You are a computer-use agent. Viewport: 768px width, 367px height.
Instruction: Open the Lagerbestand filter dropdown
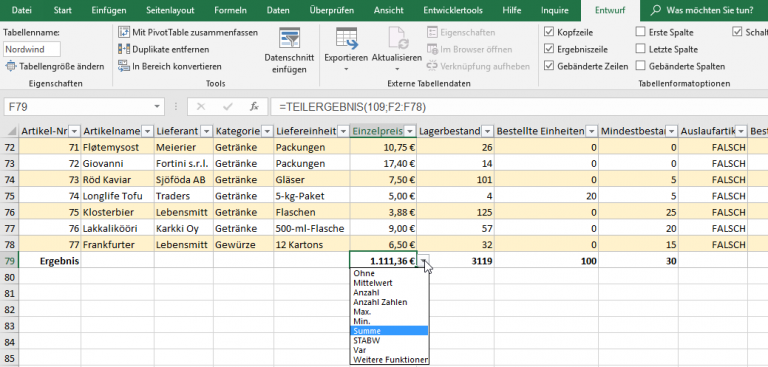[x=487, y=131]
